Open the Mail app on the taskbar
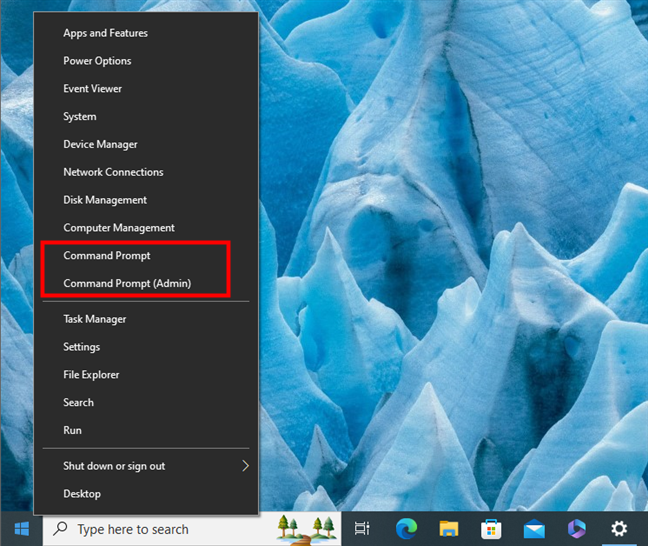 [x=534, y=529]
